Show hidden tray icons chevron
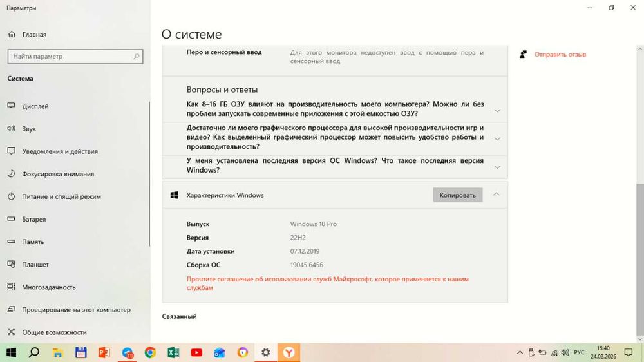644x362 pixels. tap(520, 352)
